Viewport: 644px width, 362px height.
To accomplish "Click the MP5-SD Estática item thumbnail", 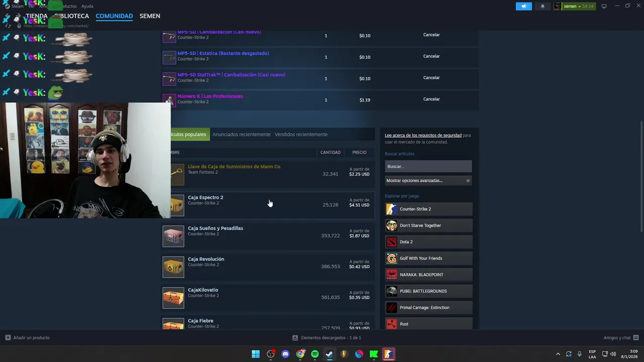I will (x=169, y=57).
